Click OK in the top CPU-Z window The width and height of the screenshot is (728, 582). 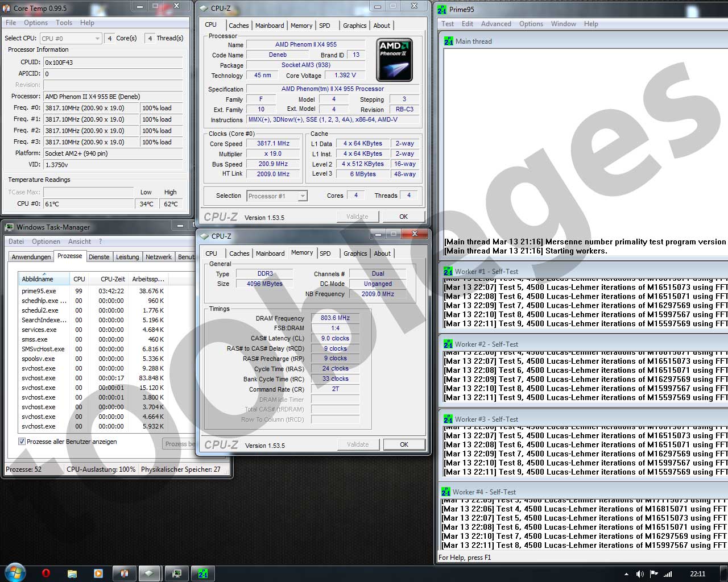[404, 217]
